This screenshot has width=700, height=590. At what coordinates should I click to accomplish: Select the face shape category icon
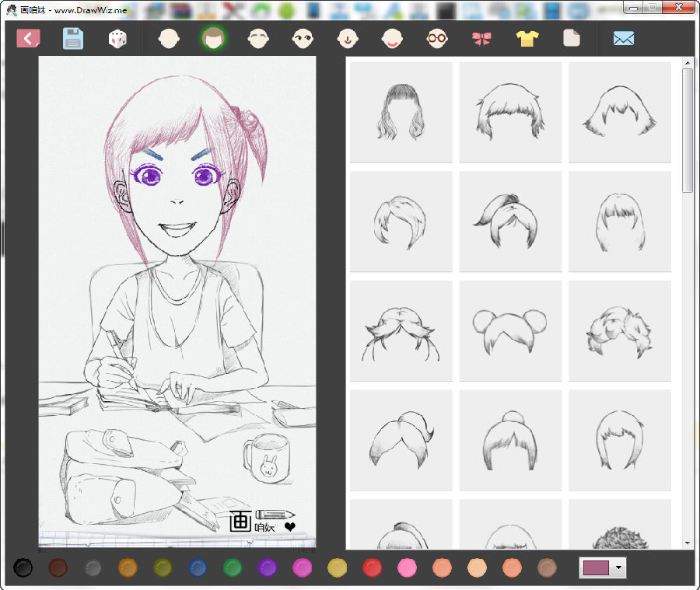pyautogui.click(x=169, y=38)
